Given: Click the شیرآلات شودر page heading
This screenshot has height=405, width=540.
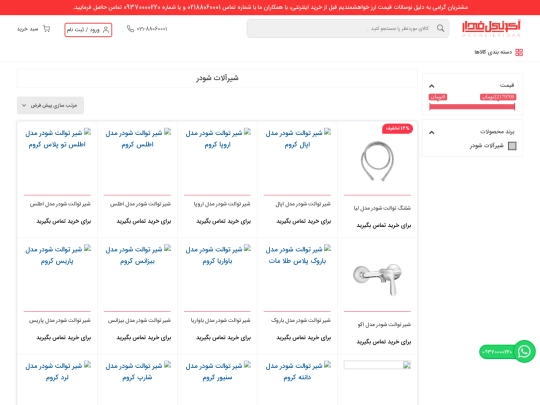Looking at the screenshot, I should click(217, 78).
